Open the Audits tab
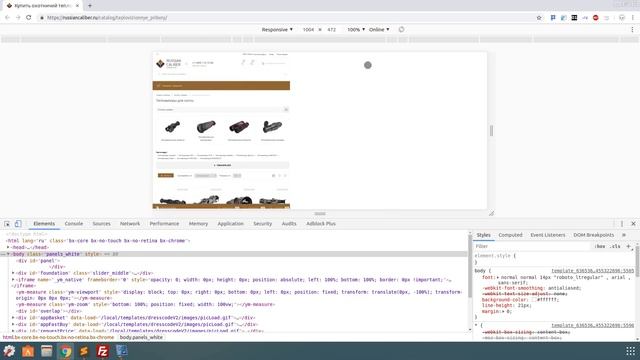Image resolution: width=640 pixels, height=360 pixels. click(x=289, y=224)
